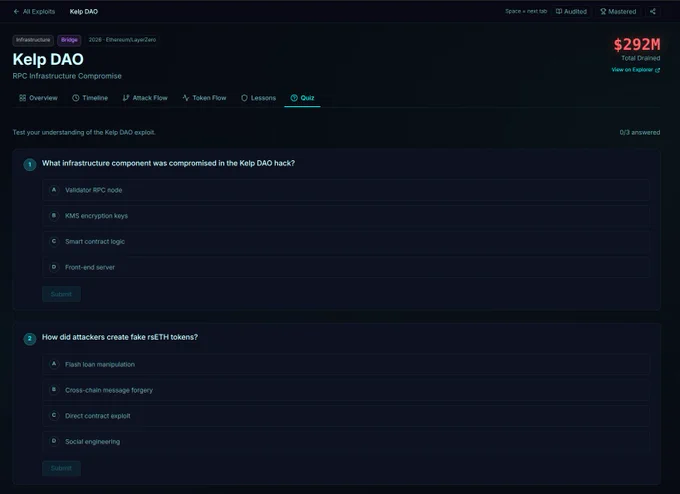
Task: Choose answer Social engineering
Action: (x=346, y=442)
